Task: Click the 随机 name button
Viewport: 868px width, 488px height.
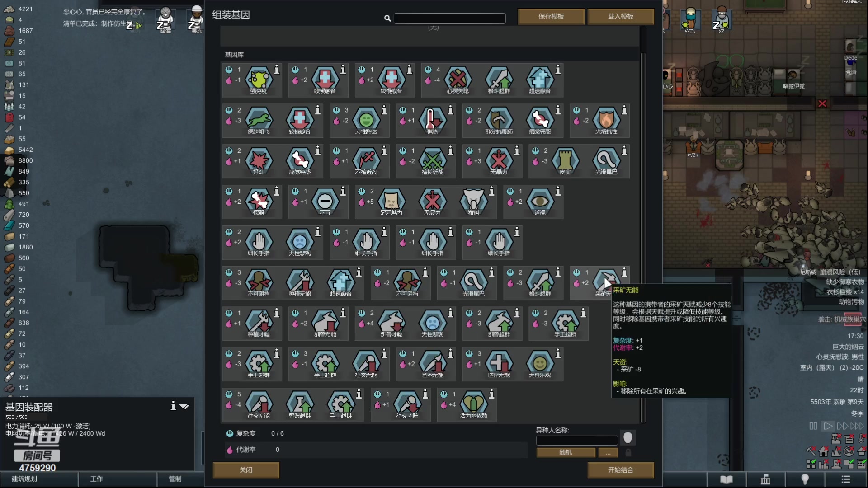Action: [x=566, y=452]
